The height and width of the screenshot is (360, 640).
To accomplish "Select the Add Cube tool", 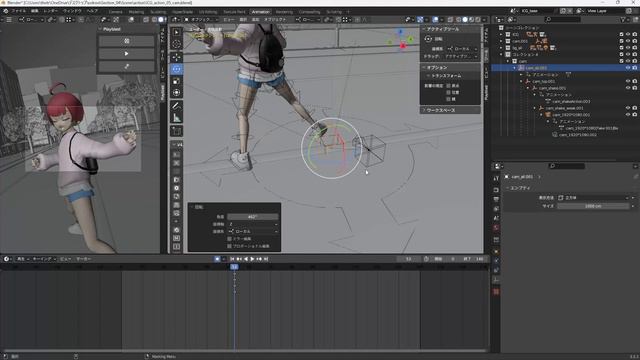I will pyautogui.click(x=176, y=131).
